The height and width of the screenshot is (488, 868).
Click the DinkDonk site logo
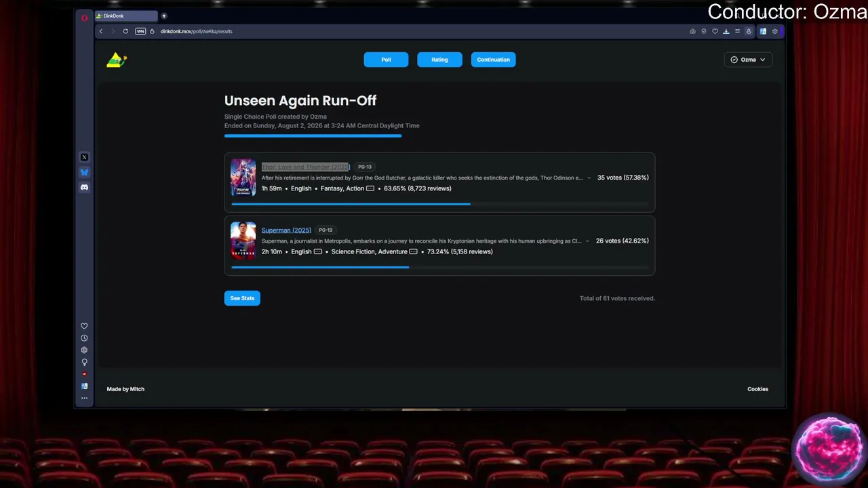[x=117, y=60]
